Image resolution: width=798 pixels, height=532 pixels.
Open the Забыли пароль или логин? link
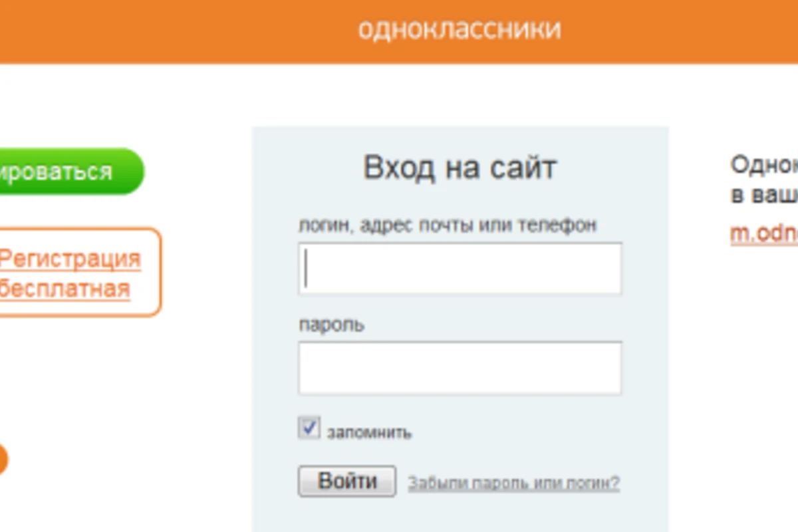tap(513, 483)
